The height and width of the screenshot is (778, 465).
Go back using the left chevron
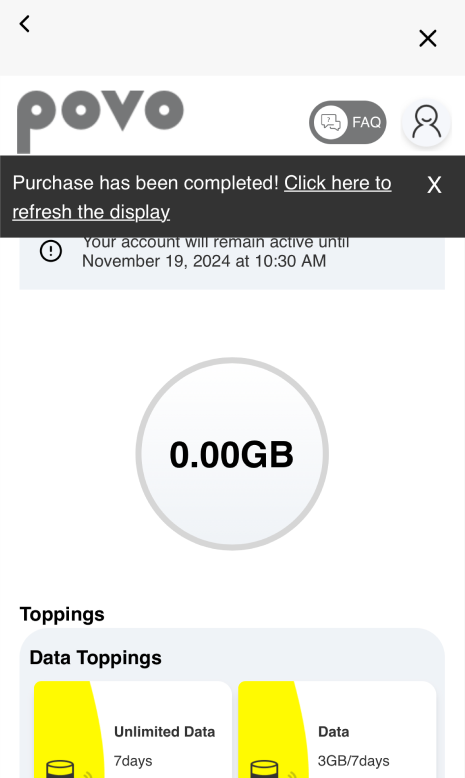tap(24, 23)
